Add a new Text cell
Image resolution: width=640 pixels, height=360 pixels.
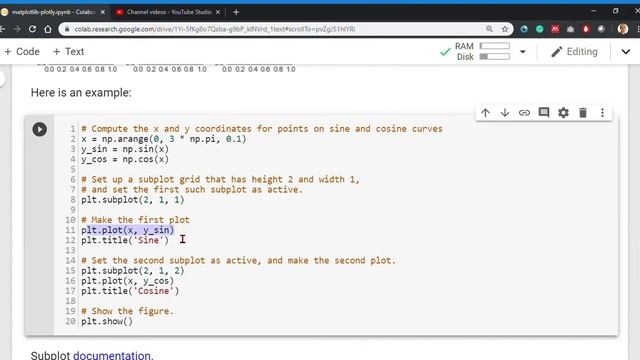[69, 52]
